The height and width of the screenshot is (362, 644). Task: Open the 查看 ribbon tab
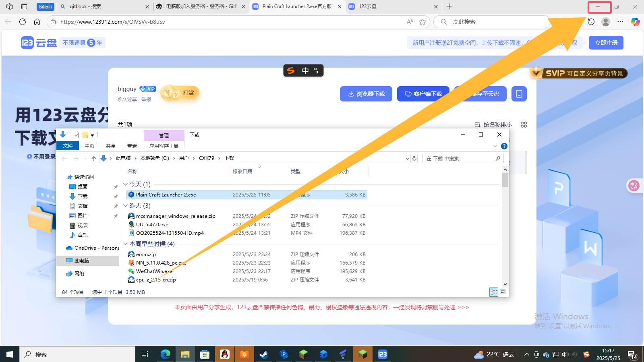(132, 146)
